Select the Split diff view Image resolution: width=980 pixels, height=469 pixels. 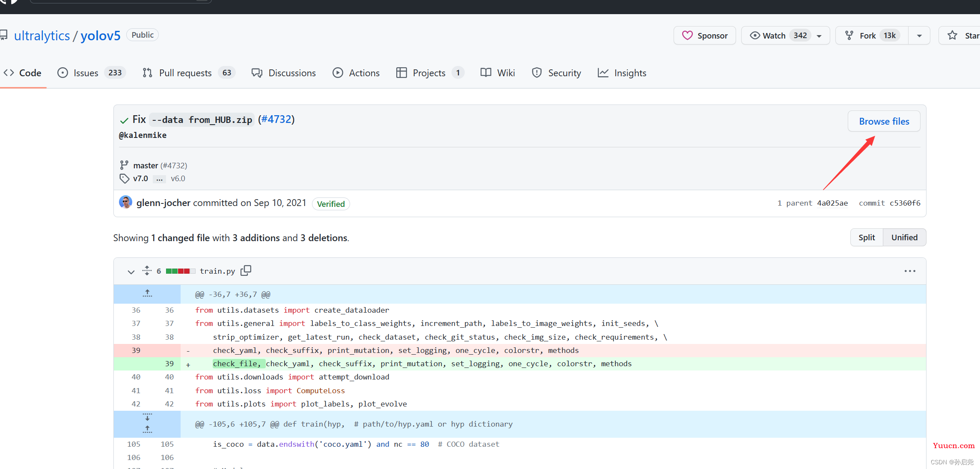pos(867,237)
